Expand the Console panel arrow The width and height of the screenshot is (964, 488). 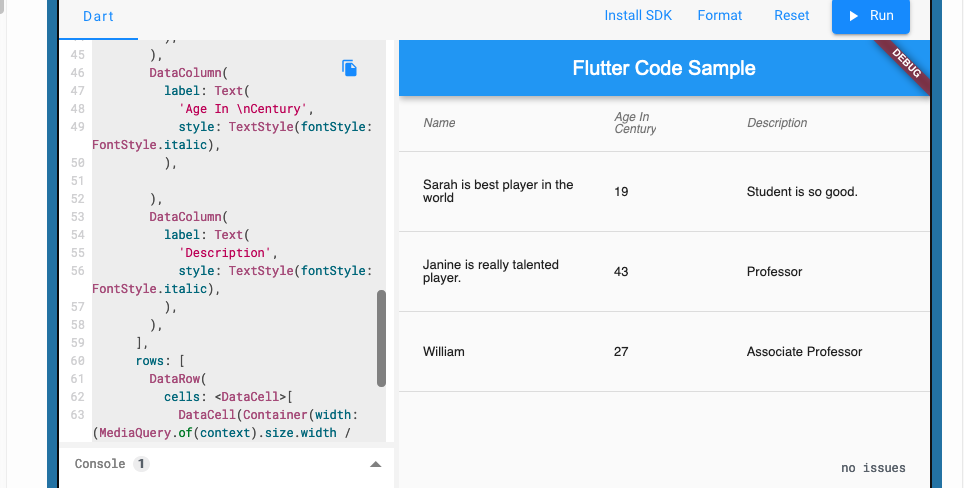tap(376, 465)
